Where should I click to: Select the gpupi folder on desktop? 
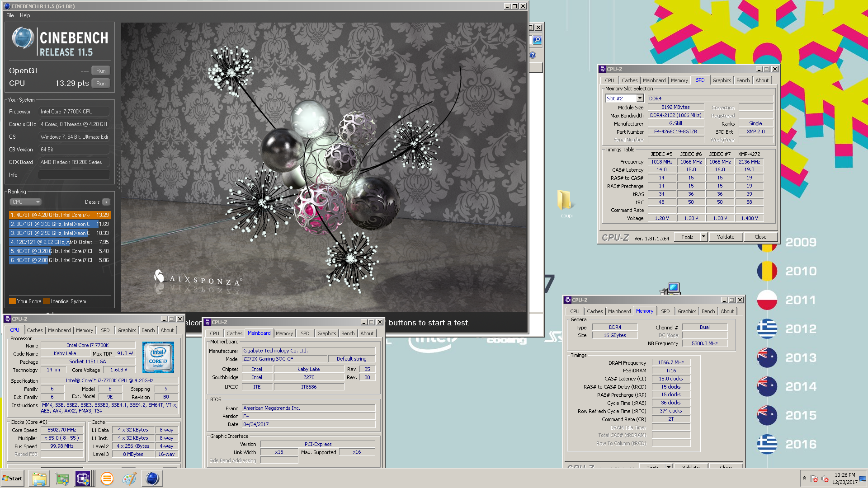point(566,203)
